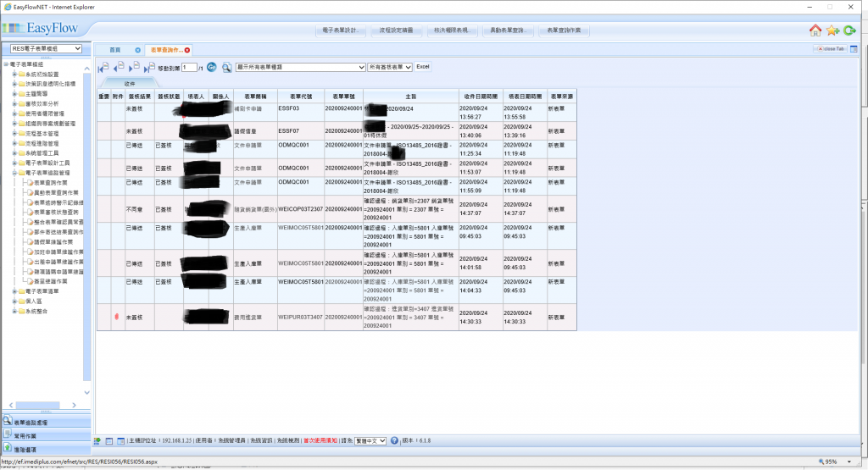Click the second window icon in status bar
This screenshot has width=868, height=470.
coord(109,440)
